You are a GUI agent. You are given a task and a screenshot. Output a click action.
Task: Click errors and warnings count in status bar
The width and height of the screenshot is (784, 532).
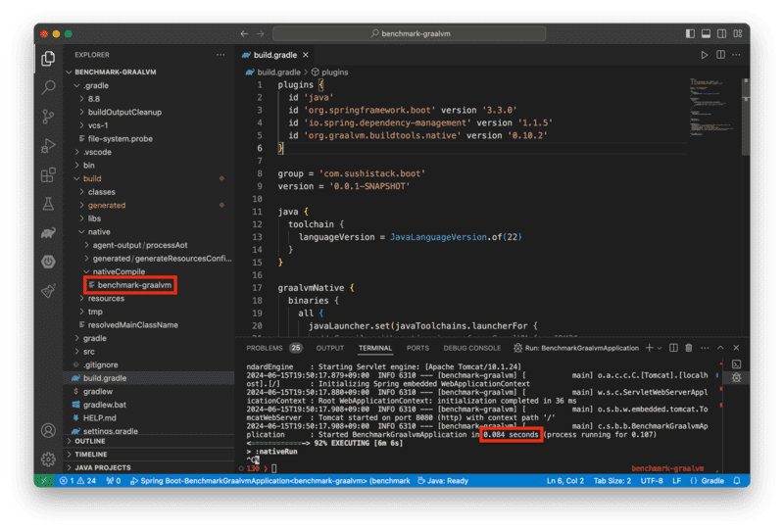click(78, 480)
